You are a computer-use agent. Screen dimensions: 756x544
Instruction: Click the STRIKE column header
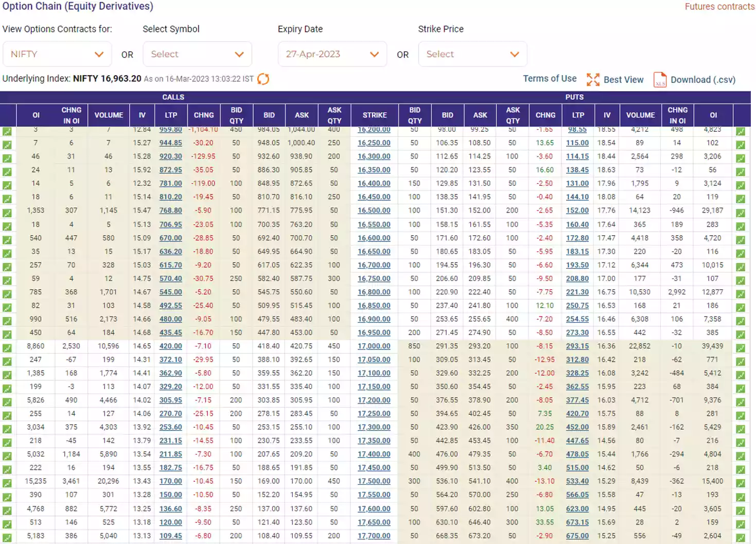click(375, 115)
